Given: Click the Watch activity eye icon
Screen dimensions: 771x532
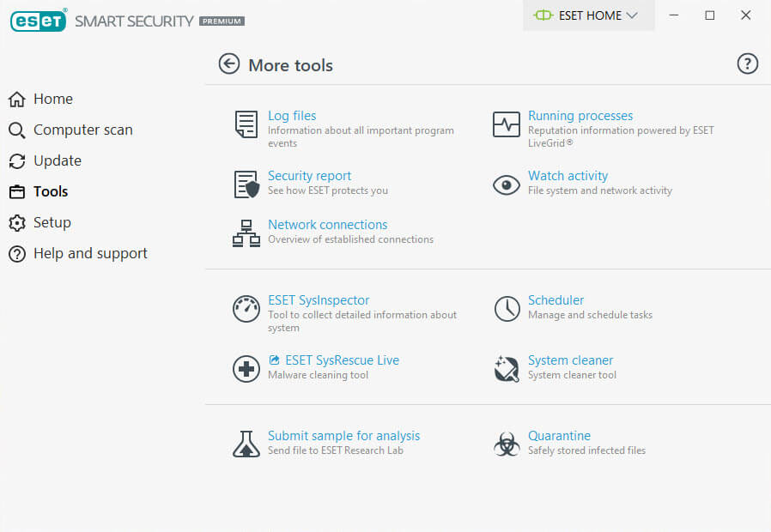Looking at the screenshot, I should (507, 184).
